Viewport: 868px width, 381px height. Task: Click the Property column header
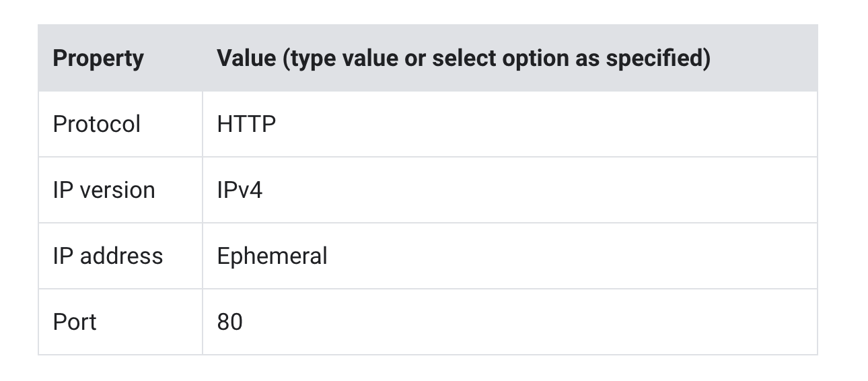(x=98, y=59)
